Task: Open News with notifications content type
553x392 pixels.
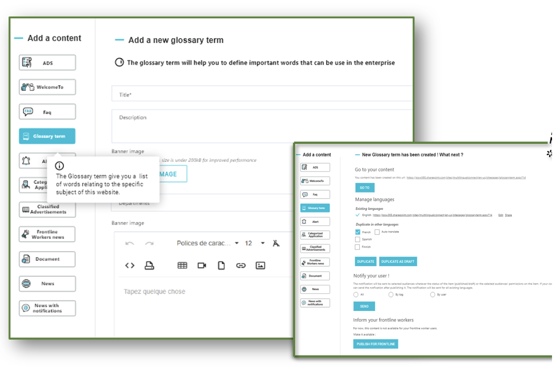Action: click(47, 308)
